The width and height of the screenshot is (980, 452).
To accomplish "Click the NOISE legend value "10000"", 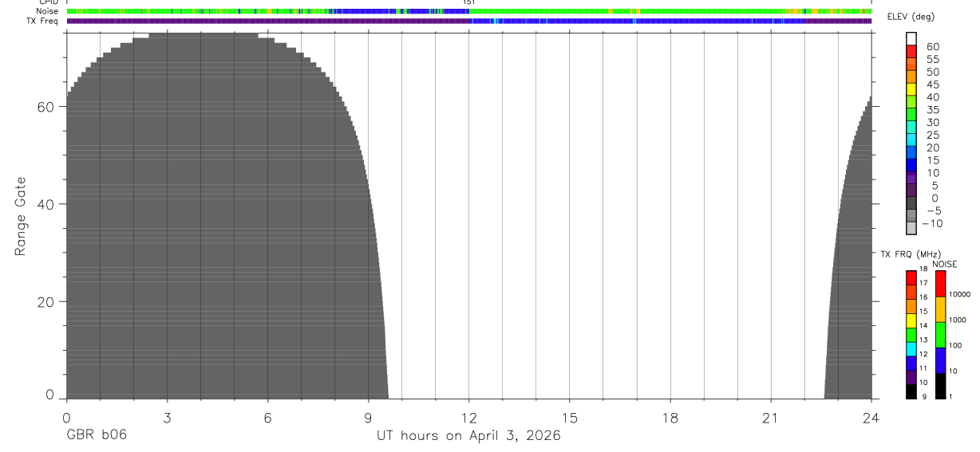I will point(960,294).
